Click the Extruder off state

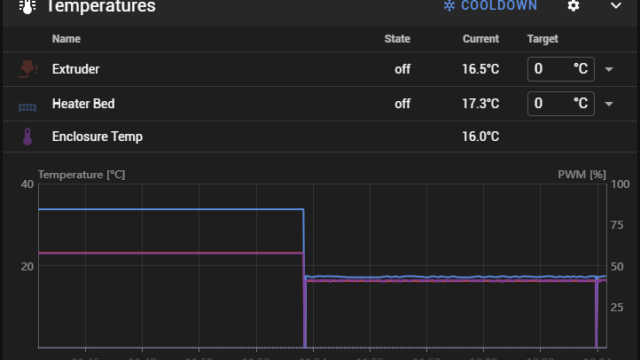(402, 69)
